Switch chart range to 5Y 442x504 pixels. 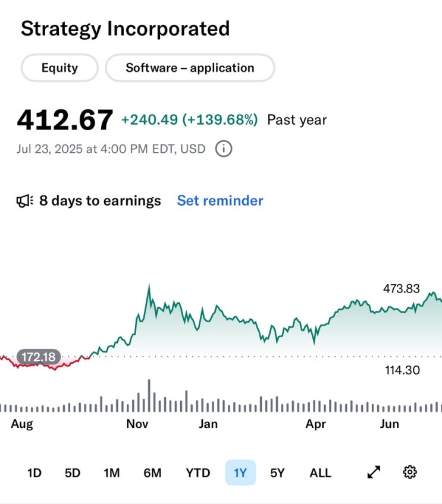click(x=277, y=473)
